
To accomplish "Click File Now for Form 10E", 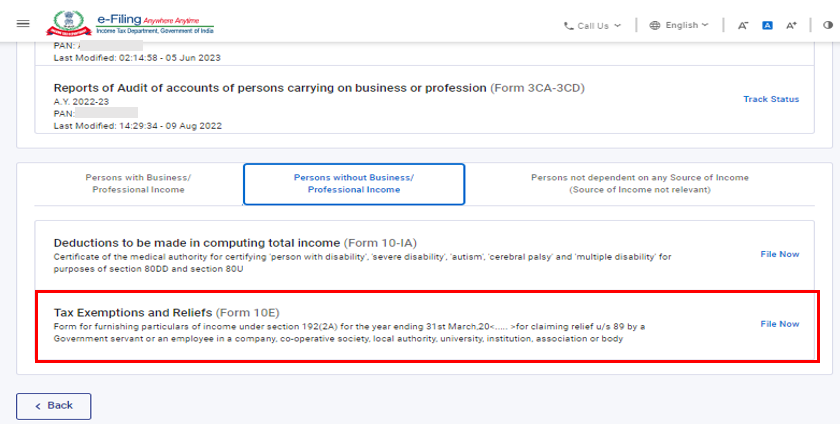I will tap(779, 324).
